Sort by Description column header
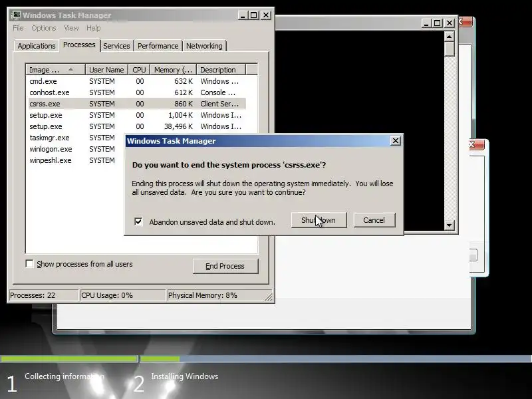The image size is (532, 399). tap(221, 70)
